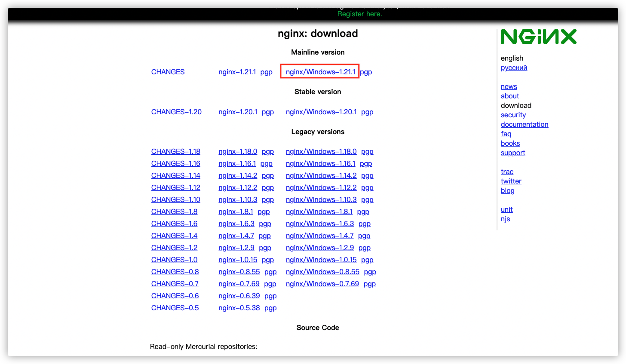The image size is (626, 364).
Task: Open CHANGES-0.8 link
Action: click(175, 272)
